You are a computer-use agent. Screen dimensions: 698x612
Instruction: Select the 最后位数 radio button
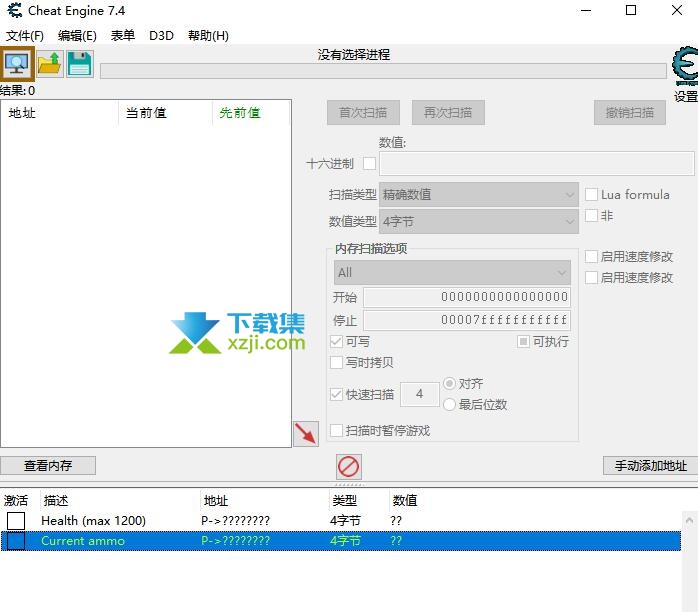(x=449, y=404)
